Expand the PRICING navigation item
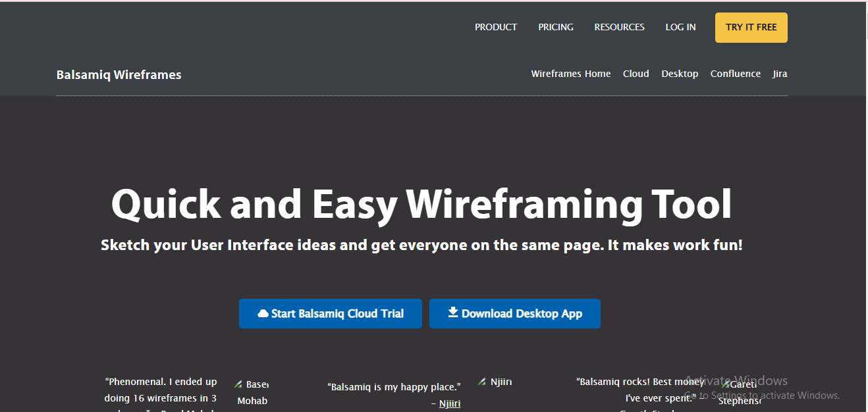868x412 pixels. coord(555,27)
